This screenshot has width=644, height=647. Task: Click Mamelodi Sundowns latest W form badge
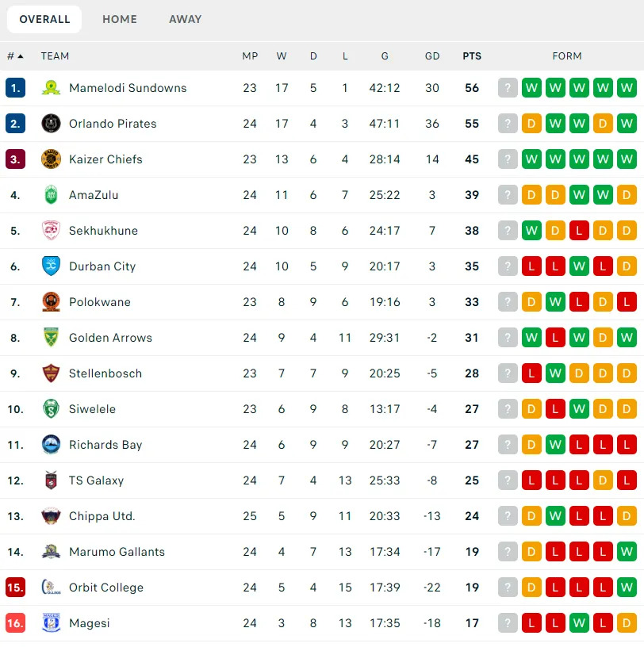tap(627, 88)
